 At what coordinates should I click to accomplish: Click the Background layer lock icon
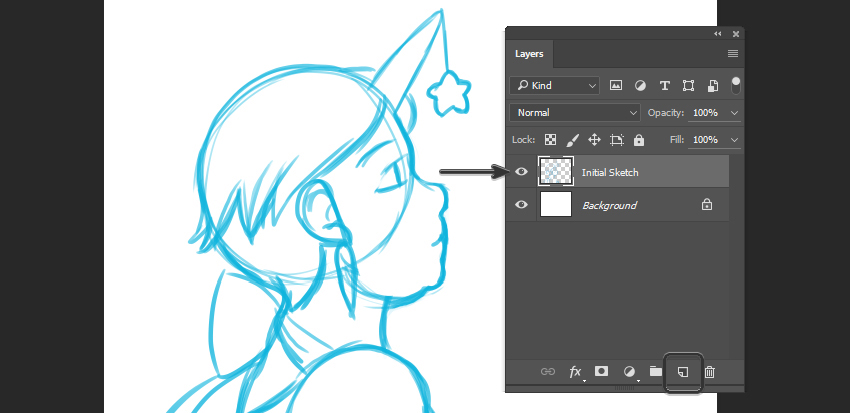pos(706,204)
